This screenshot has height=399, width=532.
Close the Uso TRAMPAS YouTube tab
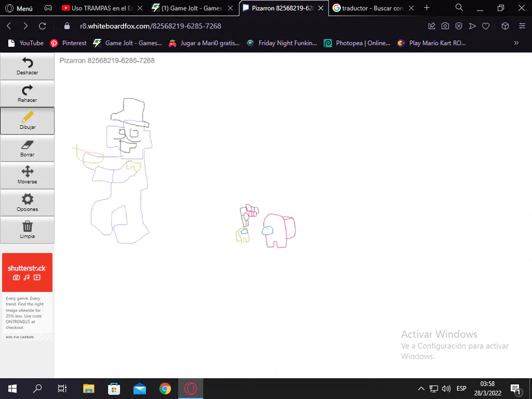tap(140, 8)
